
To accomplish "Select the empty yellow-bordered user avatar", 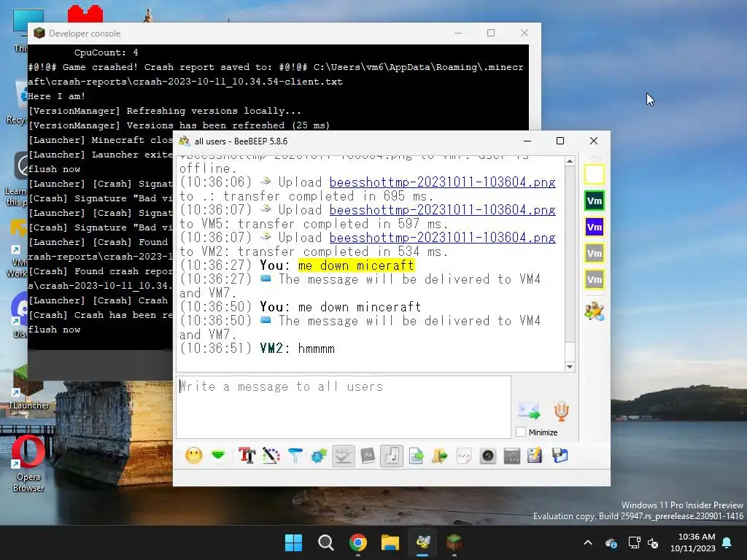I will [x=594, y=174].
